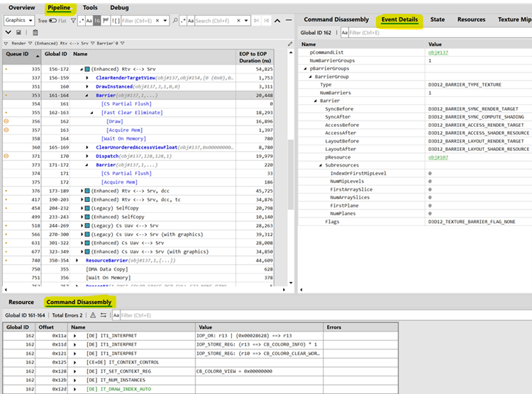Toggle the highlighted IG filter option
Viewport: 532px width, 394px height.
pyautogui.click(x=97, y=21)
